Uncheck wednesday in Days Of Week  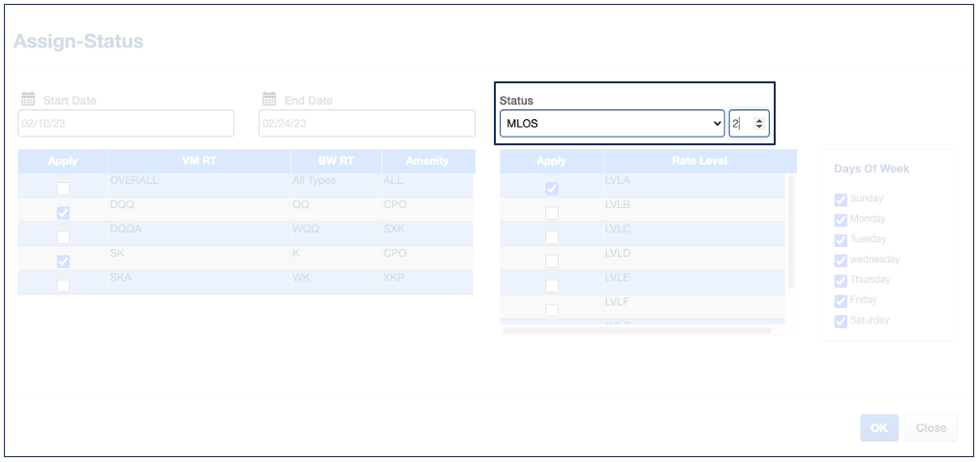click(x=841, y=261)
